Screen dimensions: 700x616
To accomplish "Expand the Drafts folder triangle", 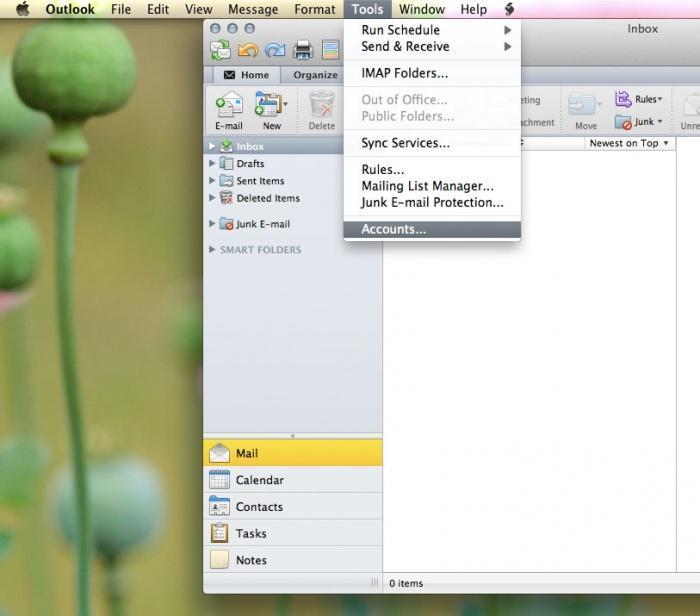I will [x=212, y=164].
